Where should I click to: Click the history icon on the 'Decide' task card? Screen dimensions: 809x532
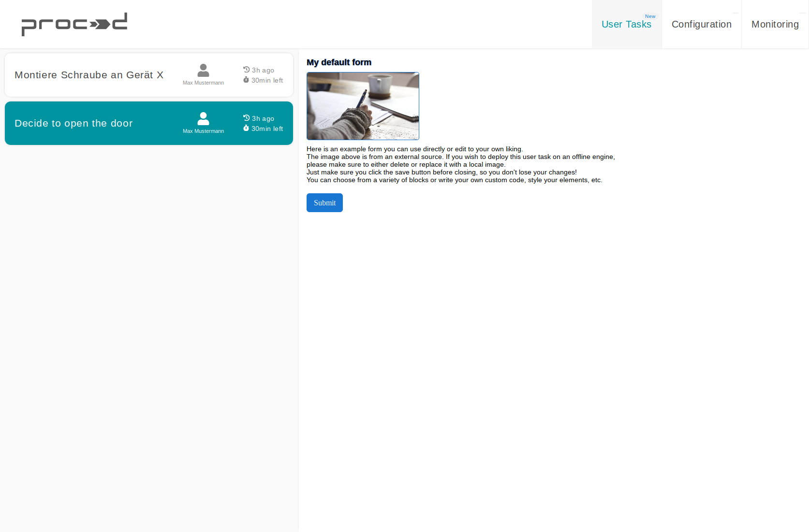pos(246,117)
